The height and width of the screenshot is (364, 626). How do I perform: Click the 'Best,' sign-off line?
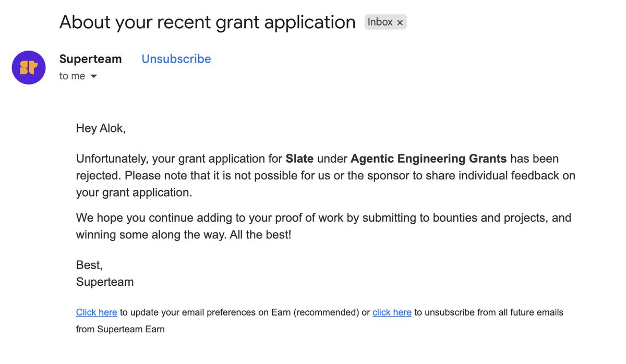[x=89, y=265]
